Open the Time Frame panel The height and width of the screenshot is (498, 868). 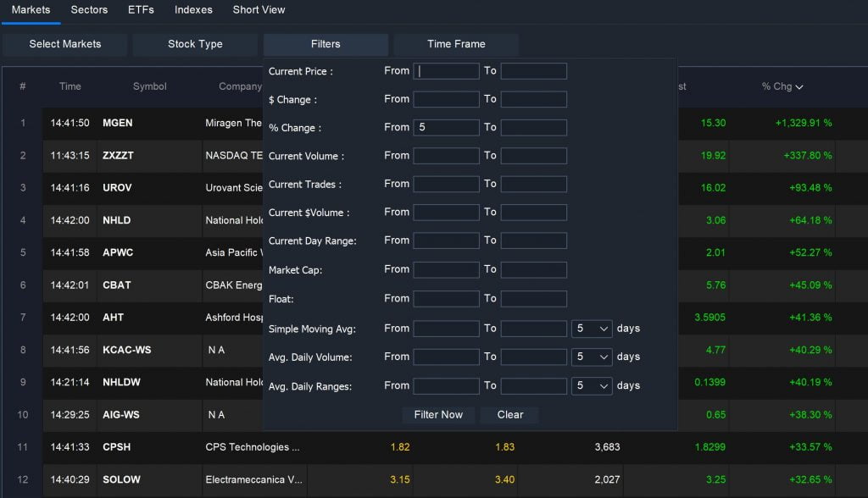click(x=456, y=44)
